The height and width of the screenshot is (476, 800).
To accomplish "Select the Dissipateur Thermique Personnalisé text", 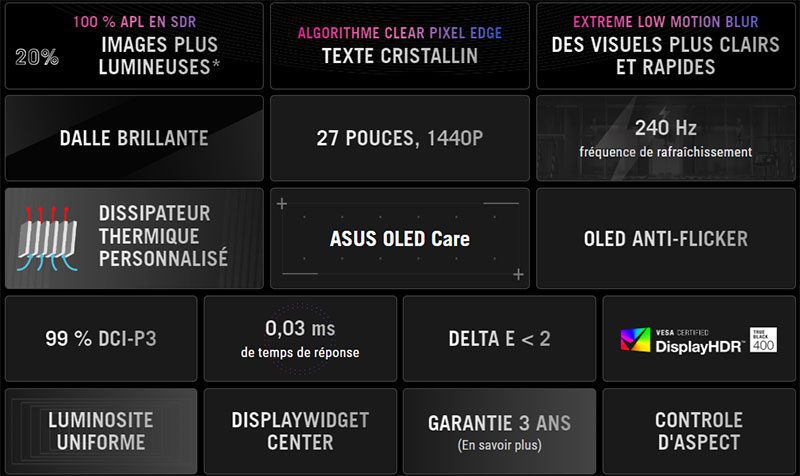I will pos(163,237).
